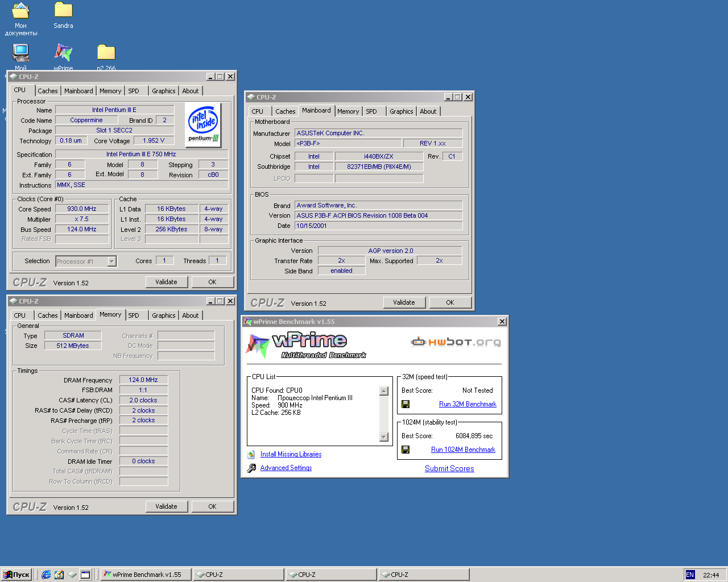Image resolution: width=728 pixels, height=582 pixels.
Task: Open Caches tab in top-left CPU-Z window
Action: click(48, 91)
